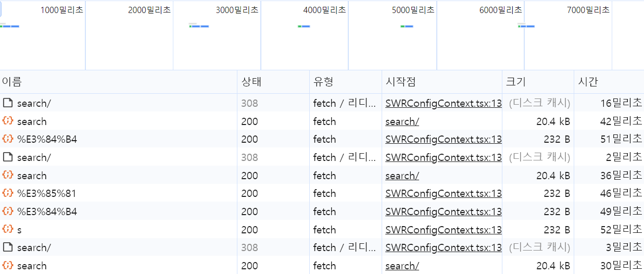Image resolution: width=644 pixels, height=274 pixels.
Task: Select request name %E3%85%81
Action: [x=46, y=193]
